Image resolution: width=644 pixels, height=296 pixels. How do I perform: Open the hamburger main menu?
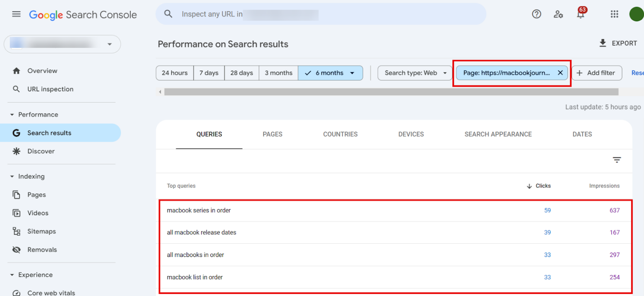tap(16, 14)
